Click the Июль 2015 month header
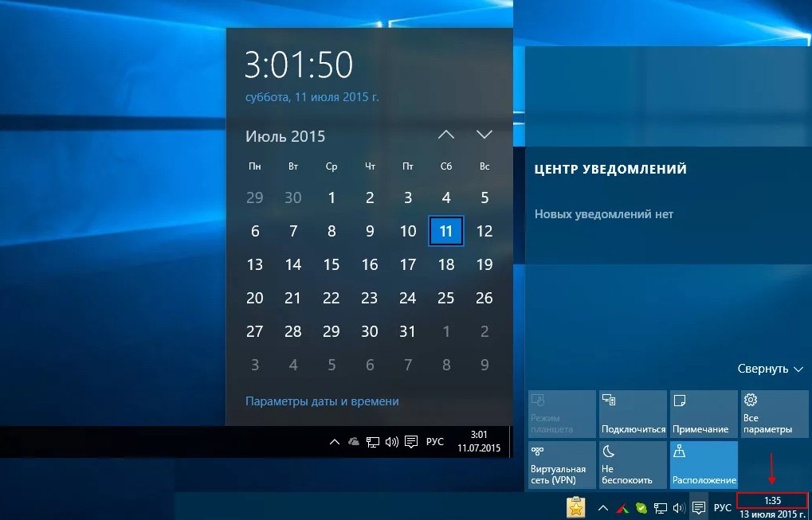Image resolution: width=812 pixels, height=520 pixels. click(285, 137)
